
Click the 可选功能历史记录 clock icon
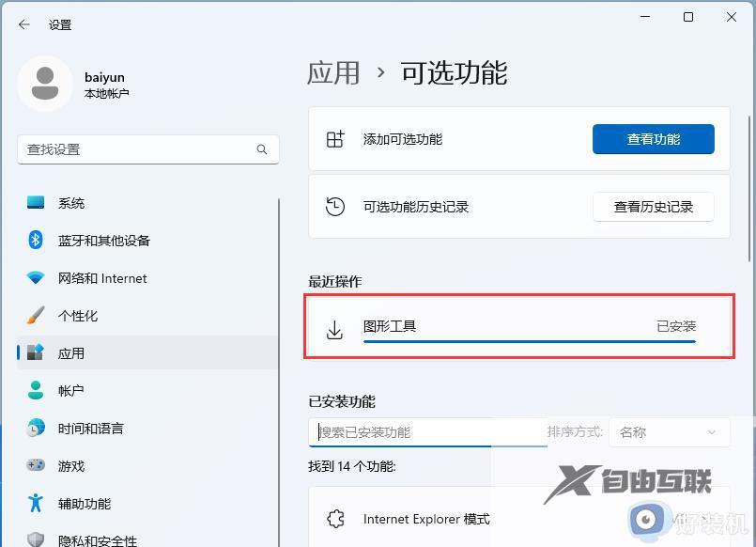[x=333, y=207]
